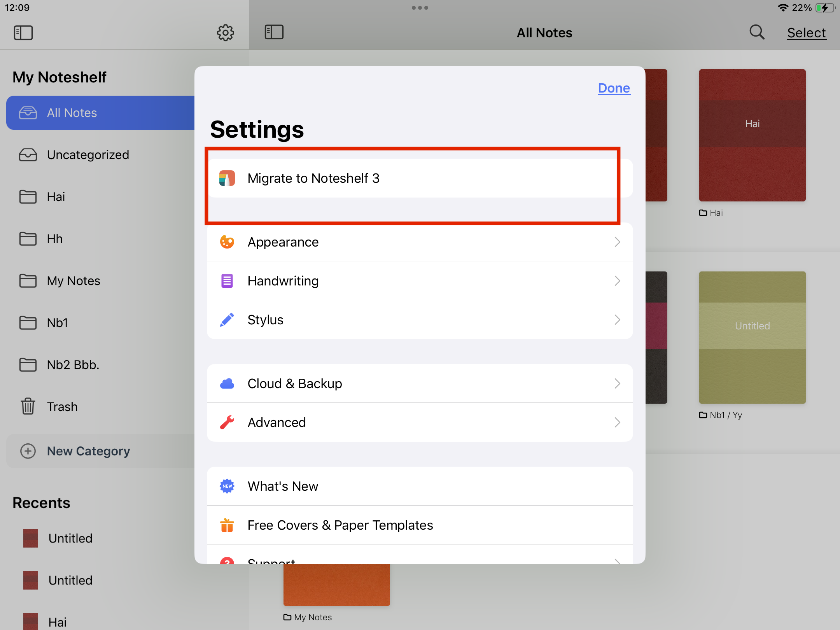This screenshot has width=840, height=630.
Task: Open the orange My Notes notebook cover
Action: pyautogui.click(x=337, y=584)
